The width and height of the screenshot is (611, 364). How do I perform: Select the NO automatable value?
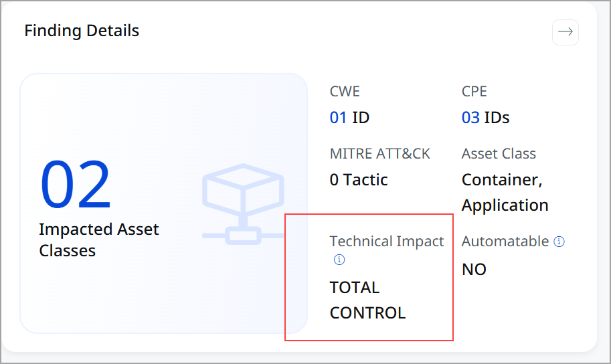[x=474, y=269]
